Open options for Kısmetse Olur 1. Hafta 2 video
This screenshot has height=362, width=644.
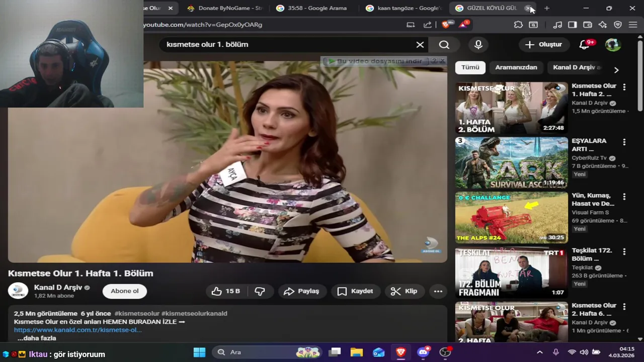coord(624,87)
